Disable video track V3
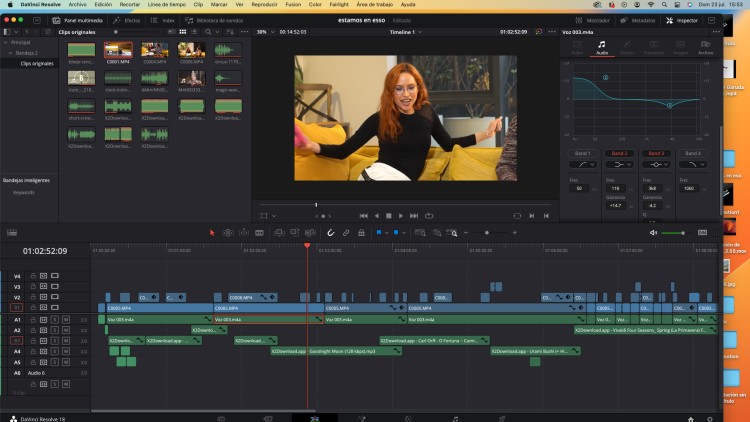This screenshot has height=422, width=750. pyautogui.click(x=55, y=287)
